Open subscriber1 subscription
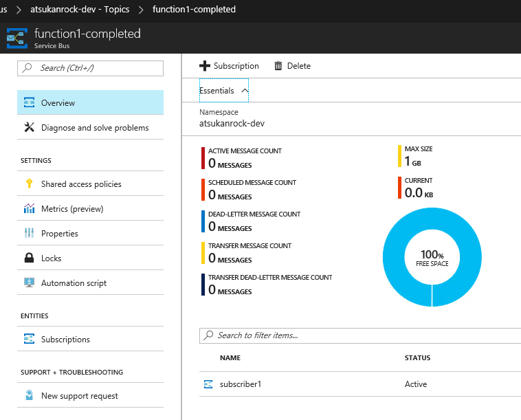The height and width of the screenshot is (420, 521). pyautogui.click(x=241, y=384)
